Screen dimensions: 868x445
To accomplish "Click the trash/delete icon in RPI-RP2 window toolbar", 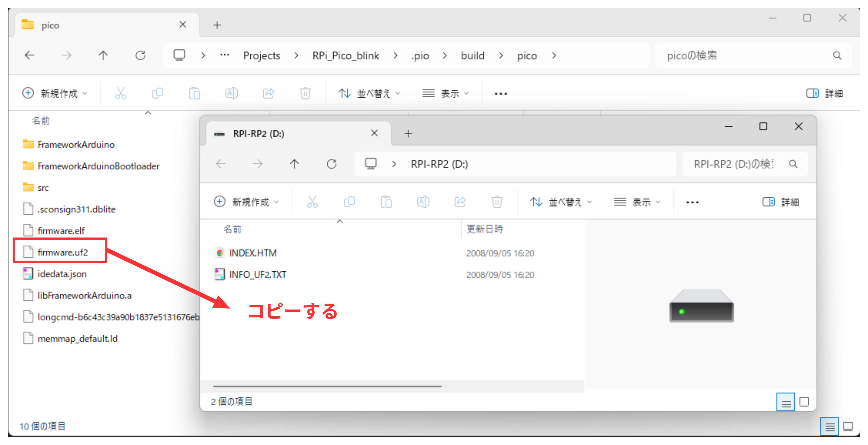I will tap(497, 202).
